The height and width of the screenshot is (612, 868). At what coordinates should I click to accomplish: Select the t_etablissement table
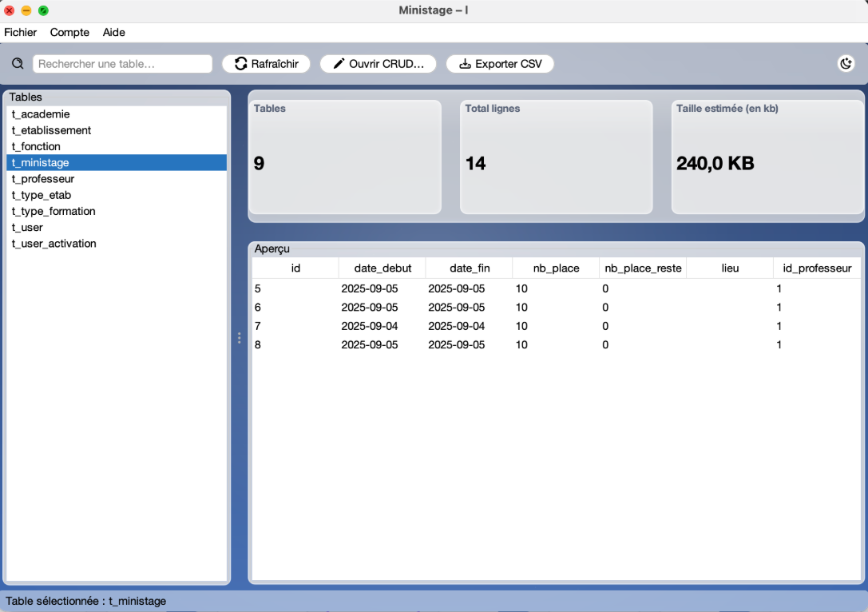coord(51,130)
